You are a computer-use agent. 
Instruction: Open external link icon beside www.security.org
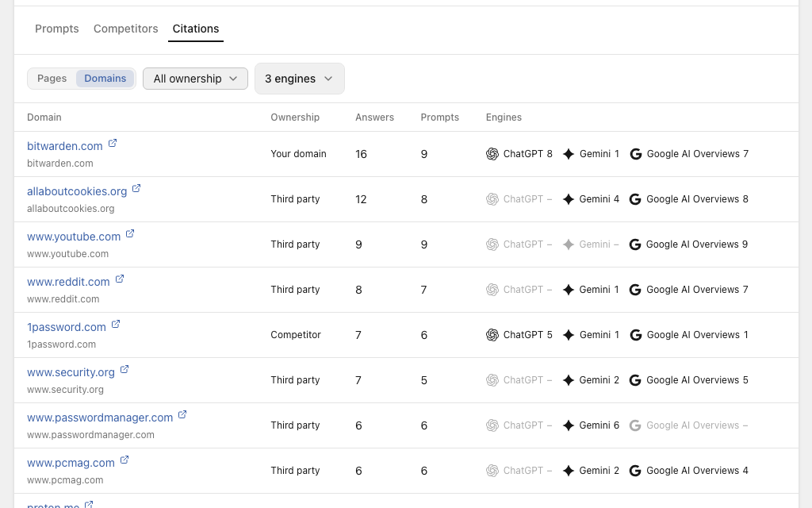tap(124, 370)
